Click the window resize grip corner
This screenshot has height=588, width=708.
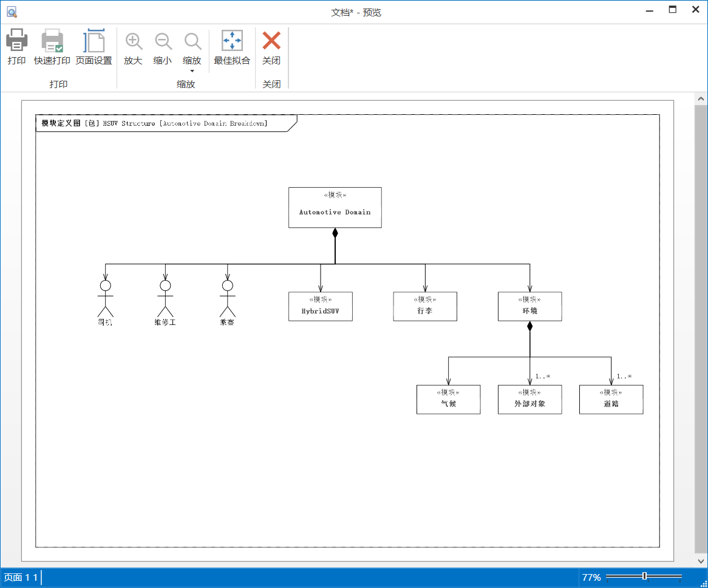(x=704, y=584)
